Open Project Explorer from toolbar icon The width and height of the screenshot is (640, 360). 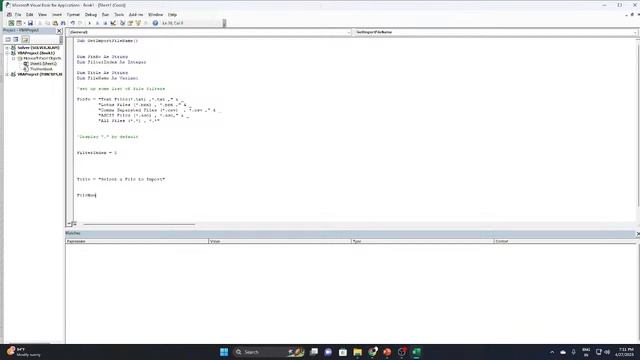[x=122, y=23]
